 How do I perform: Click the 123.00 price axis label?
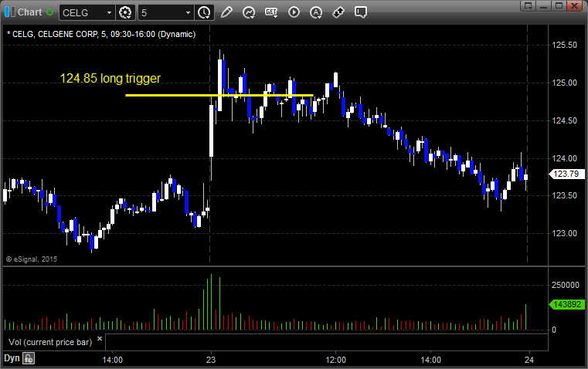pos(564,233)
